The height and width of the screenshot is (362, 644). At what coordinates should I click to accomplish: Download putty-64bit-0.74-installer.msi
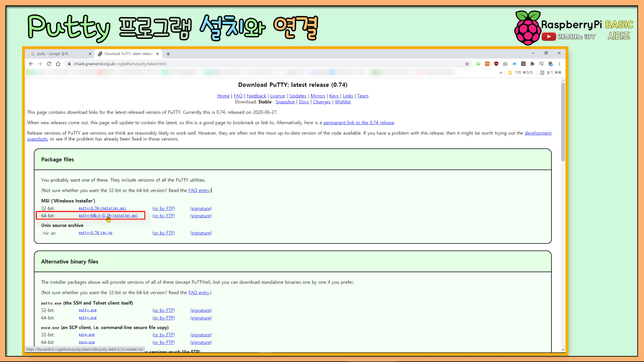(108, 216)
